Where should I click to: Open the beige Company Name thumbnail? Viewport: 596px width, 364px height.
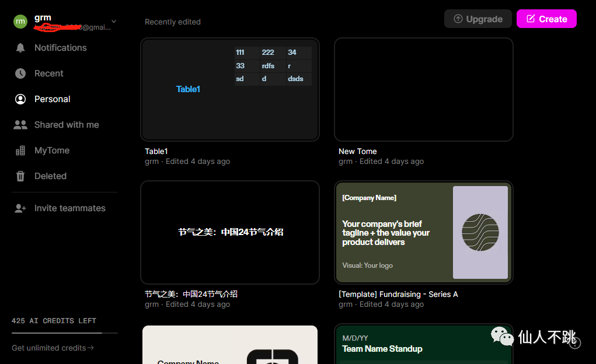point(229,345)
